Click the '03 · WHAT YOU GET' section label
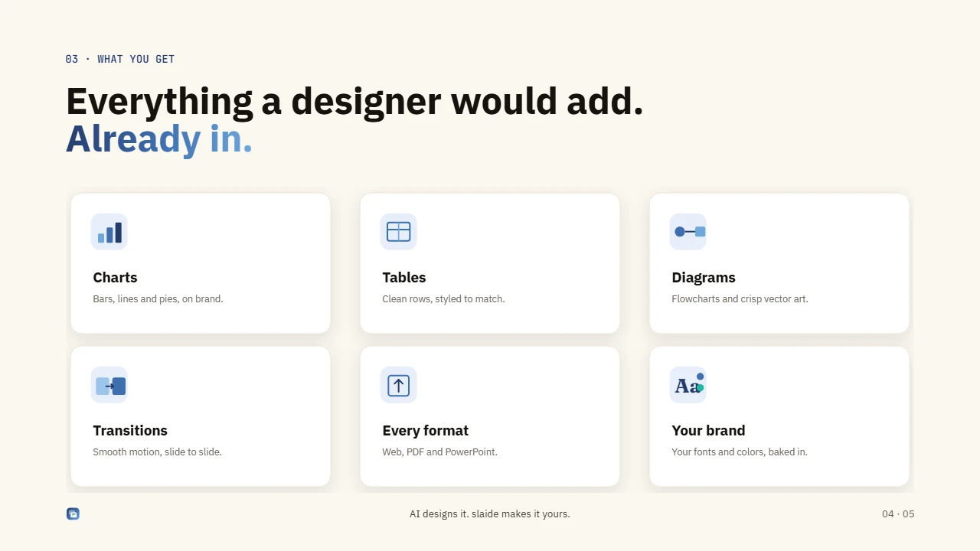 120,59
